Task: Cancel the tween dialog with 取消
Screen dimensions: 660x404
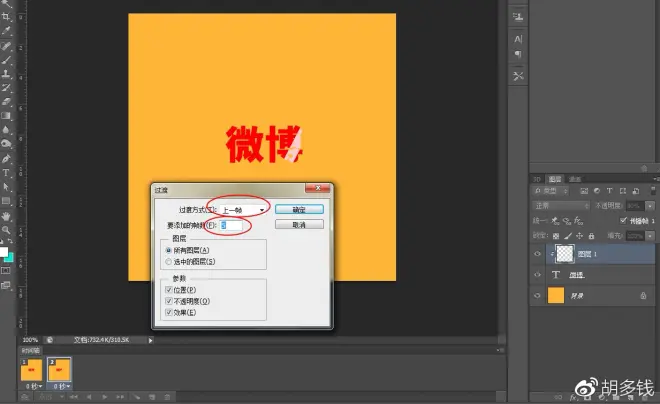Action: [299, 225]
